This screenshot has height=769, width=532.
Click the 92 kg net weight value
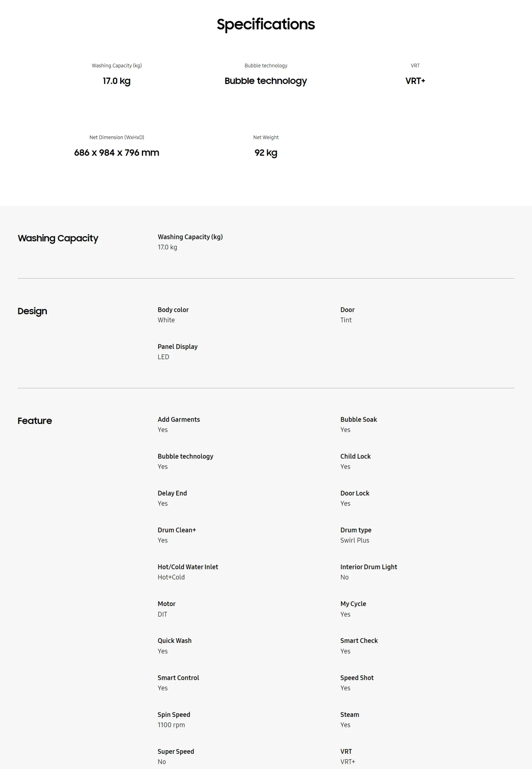(x=266, y=153)
